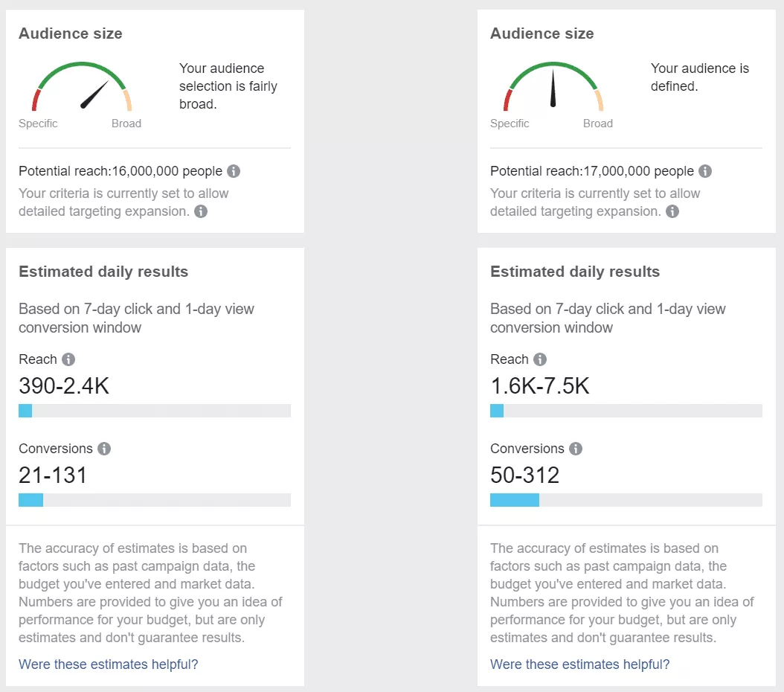Open right 'Were these estimates helpful?' link
784x692 pixels.
[x=580, y=664]
